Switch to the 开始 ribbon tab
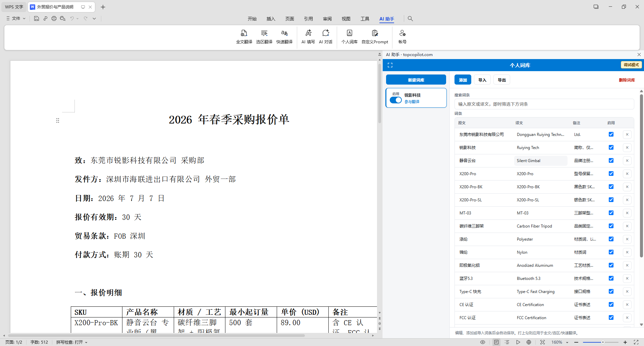 pos(252,19)
